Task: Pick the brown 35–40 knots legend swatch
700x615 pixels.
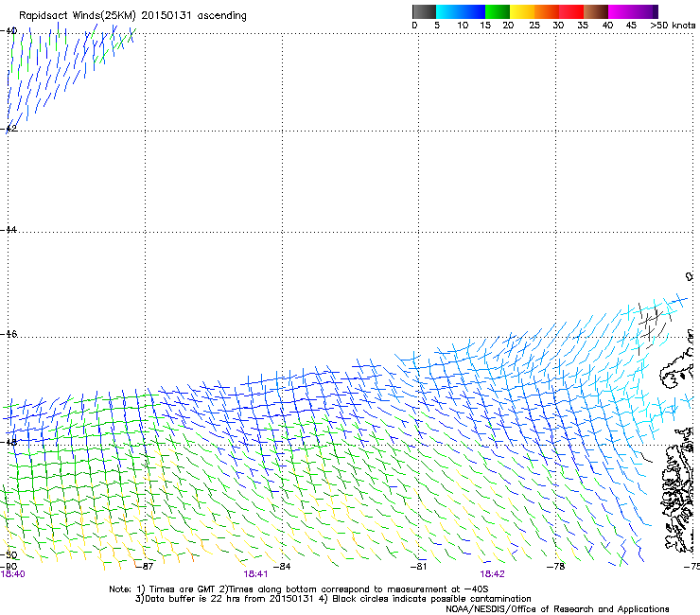Action: coord(596,11)
